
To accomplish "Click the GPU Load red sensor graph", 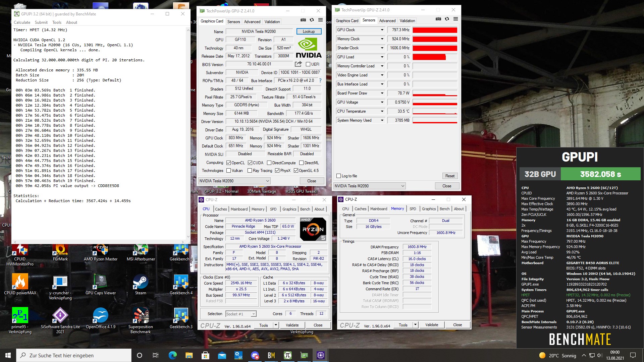I will (x=435, y=57).
